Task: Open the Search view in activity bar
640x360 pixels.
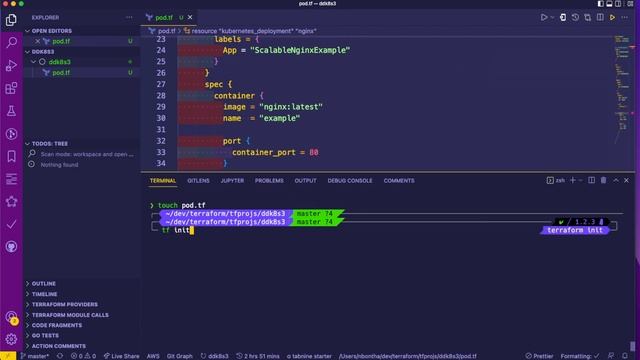Action: pyautogui.click(x=11, y=42)
